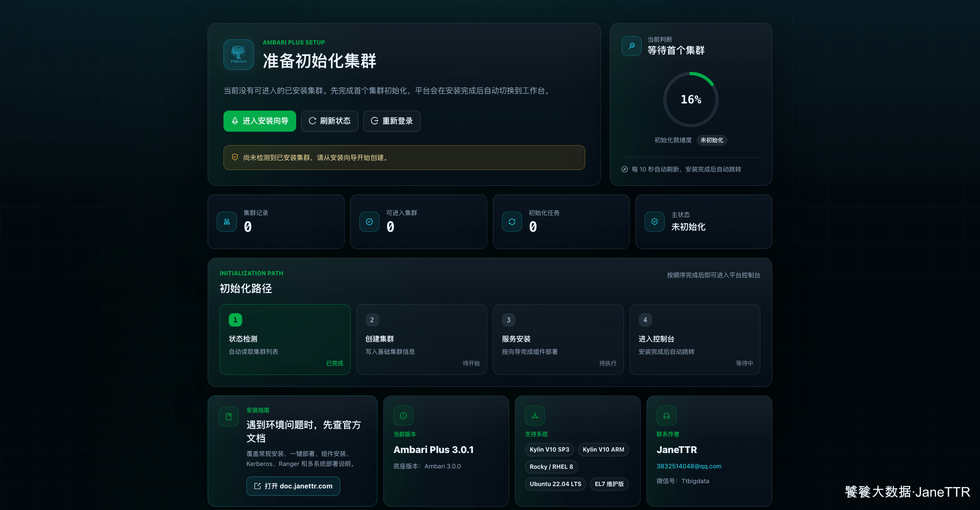Click the 安装指南 document icon
This screenshot has height=510, width=980.
point(229,417)
